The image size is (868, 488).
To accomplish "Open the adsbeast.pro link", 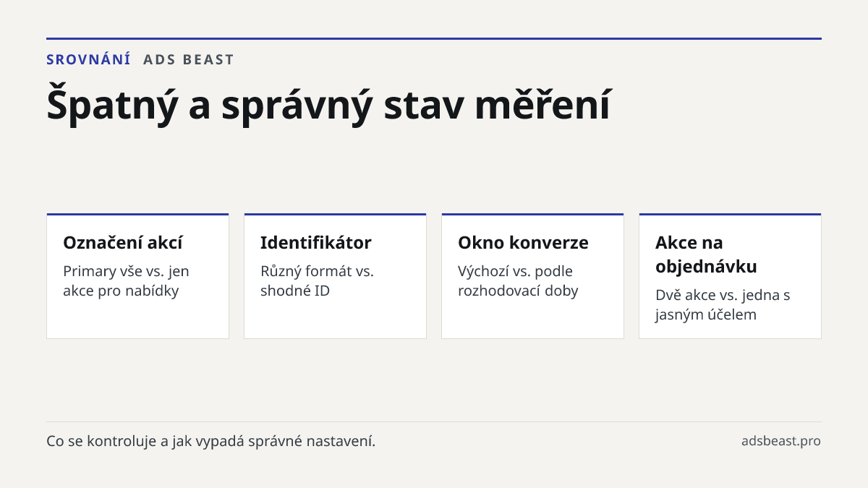I will (x=781, y=441).
